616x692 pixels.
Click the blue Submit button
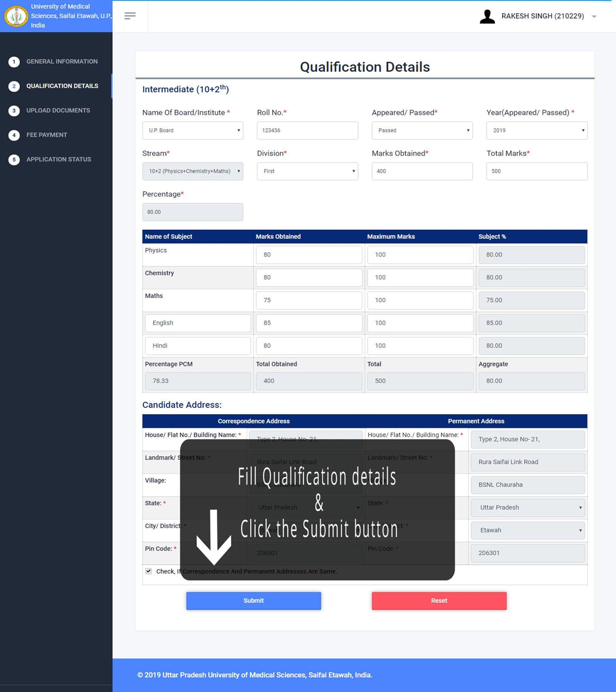coord(253,601)
